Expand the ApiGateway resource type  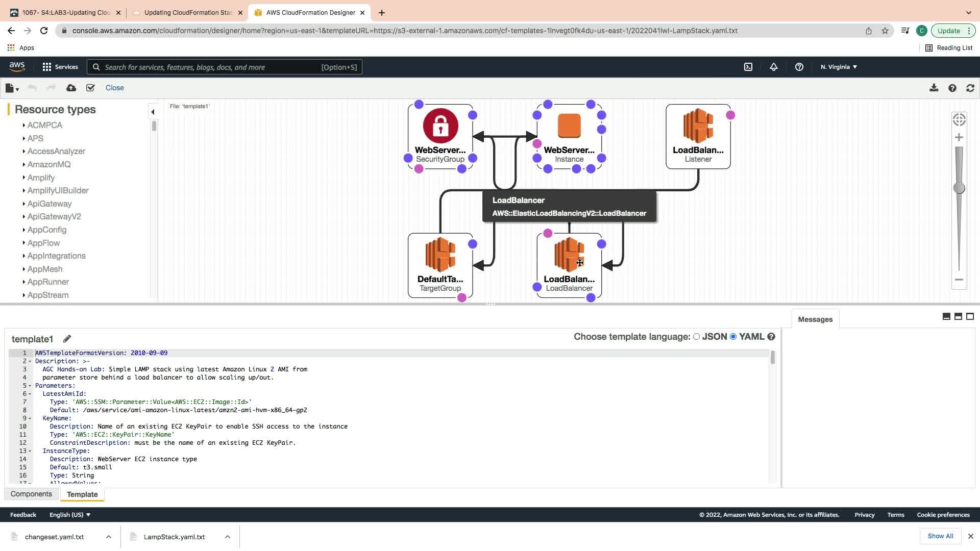[x=49, y=204]
